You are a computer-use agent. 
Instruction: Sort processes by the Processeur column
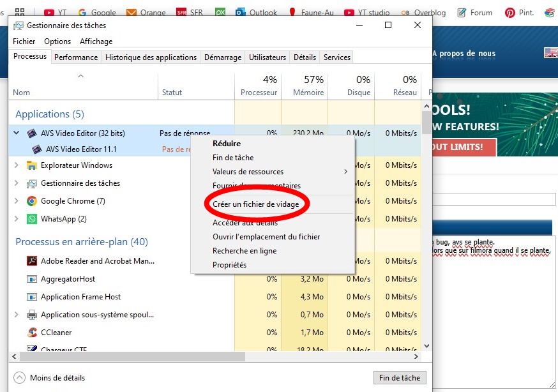click(x=258, y=86)
